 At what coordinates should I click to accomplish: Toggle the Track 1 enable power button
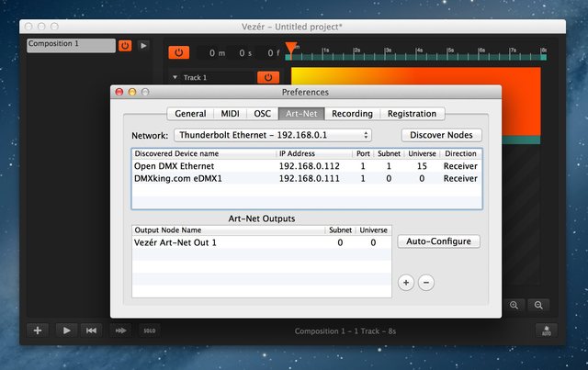(270, 78)
